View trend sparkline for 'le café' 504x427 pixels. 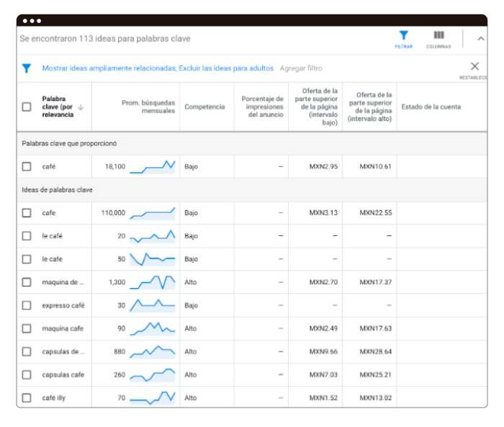point(153,236)
